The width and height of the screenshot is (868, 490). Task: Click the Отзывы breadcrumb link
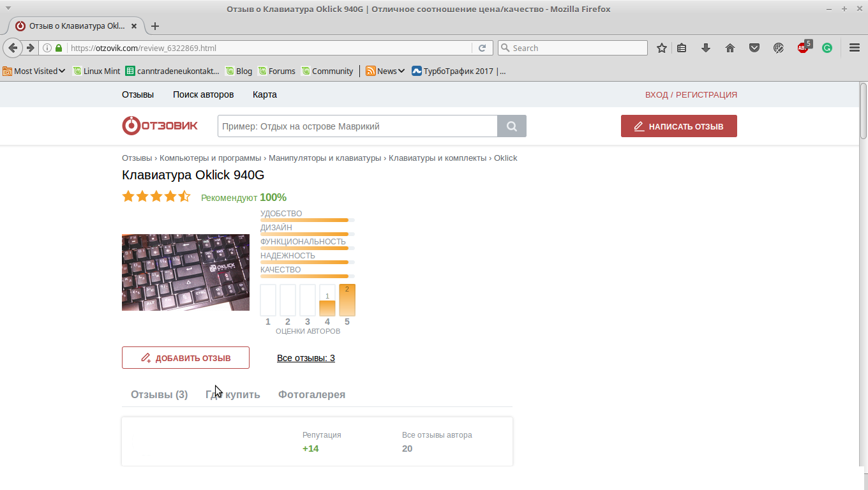tap(137, 158)
